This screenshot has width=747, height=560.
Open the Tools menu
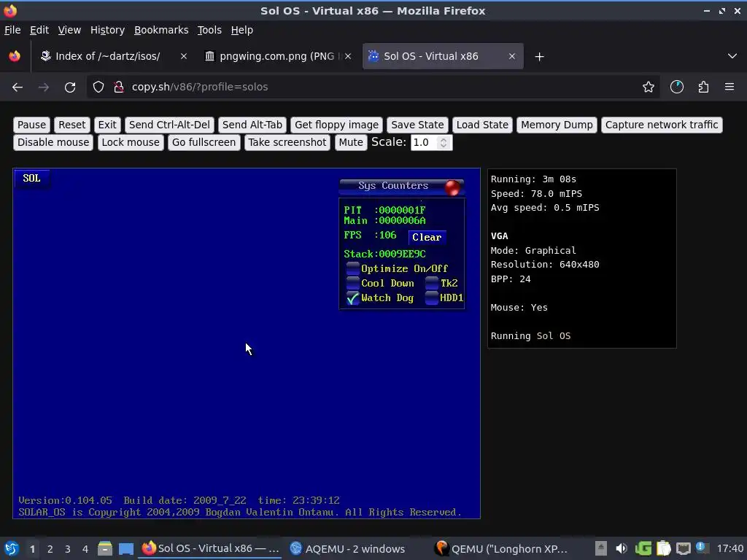[209, 30]
